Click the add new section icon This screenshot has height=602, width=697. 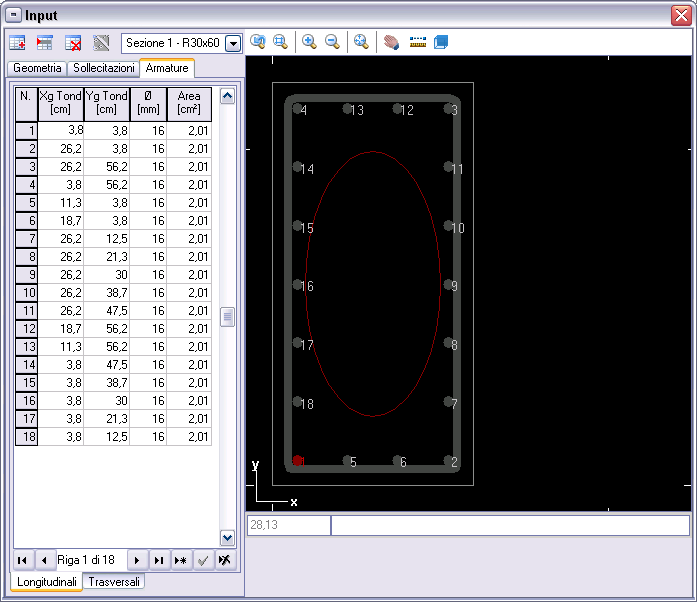[17, 43]
